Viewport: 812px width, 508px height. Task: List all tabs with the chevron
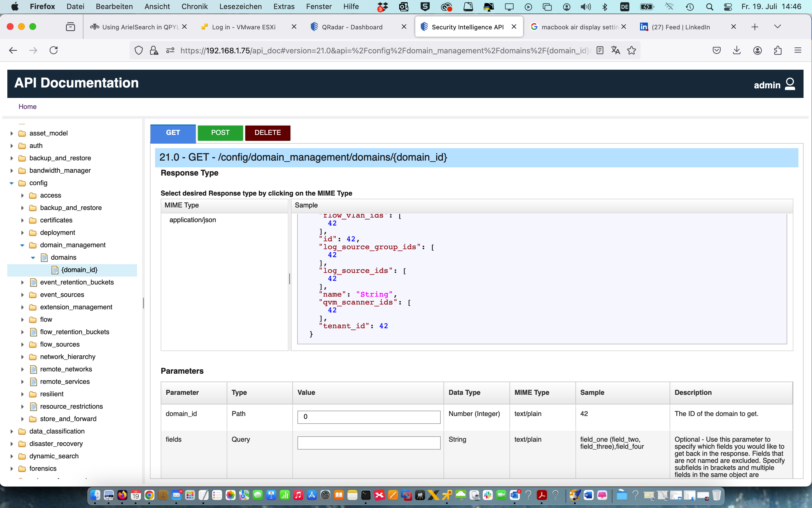(x=777, y=27)
